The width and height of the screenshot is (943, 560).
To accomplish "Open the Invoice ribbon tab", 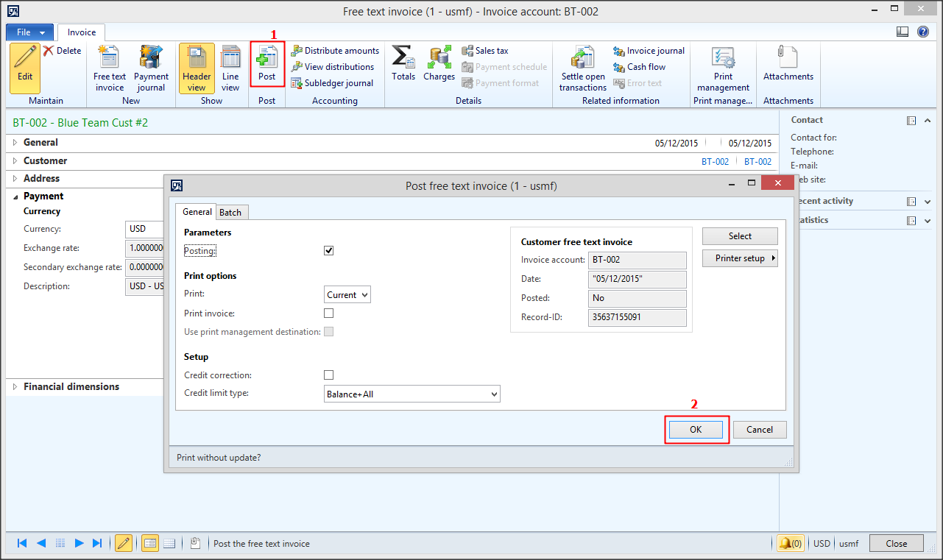I will 80,32.
